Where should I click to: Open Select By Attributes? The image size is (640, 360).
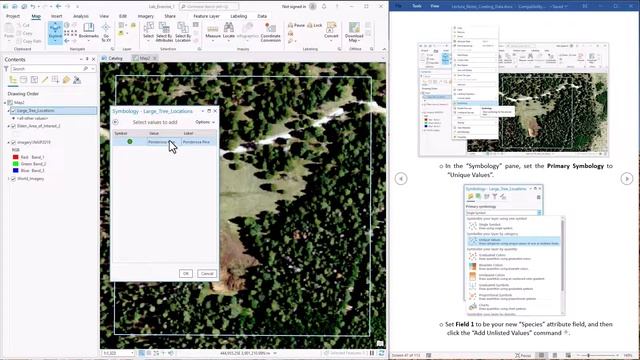point(164,32)
